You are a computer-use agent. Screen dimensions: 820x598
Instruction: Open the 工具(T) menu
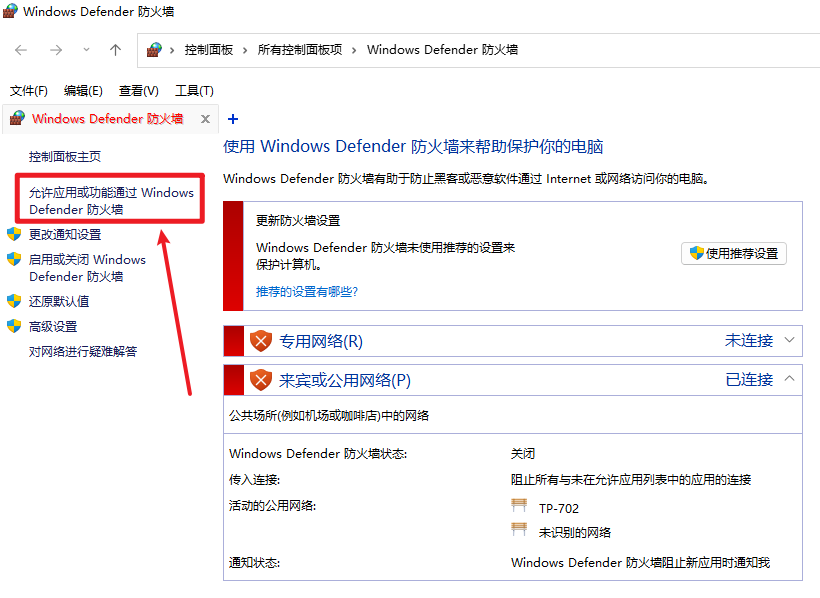pos(194,91)
